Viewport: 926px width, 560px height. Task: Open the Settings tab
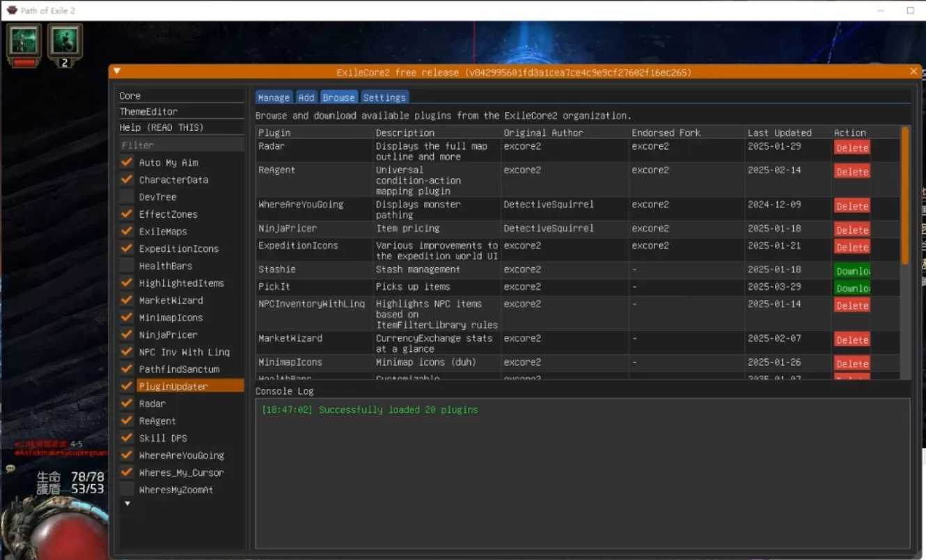click(384, 98)
